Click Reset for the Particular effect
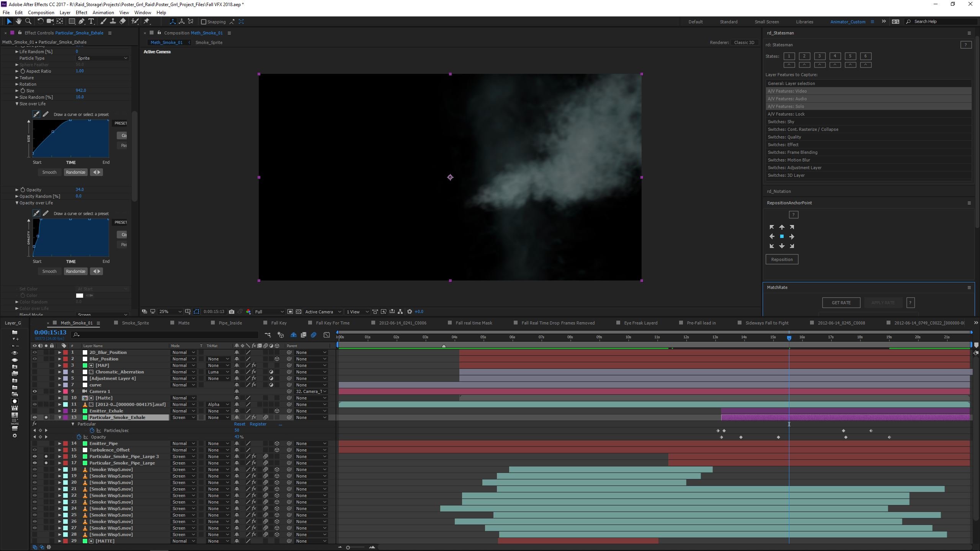980x551 pixels. click(240, 424)
